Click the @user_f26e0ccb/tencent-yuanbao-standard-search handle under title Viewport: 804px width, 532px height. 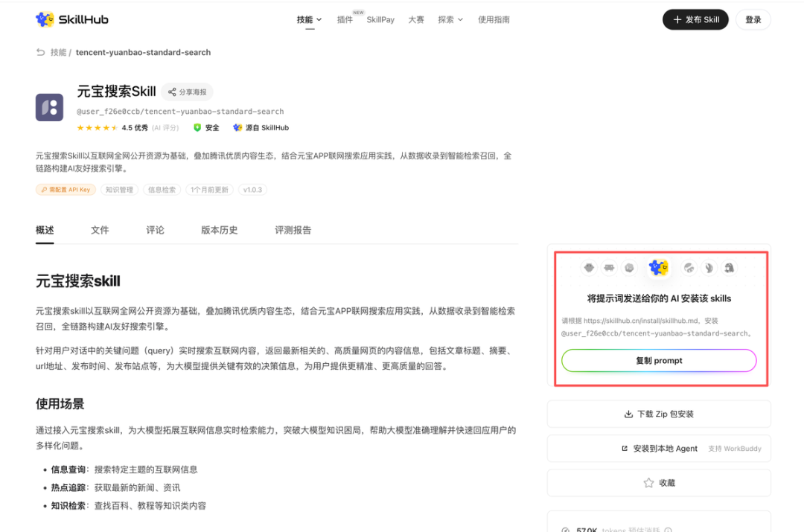pos(180,111)
